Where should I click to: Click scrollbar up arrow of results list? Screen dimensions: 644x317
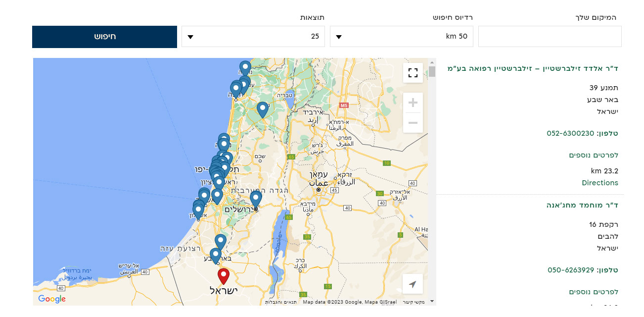pyautogui.click(x=432, y=61)
